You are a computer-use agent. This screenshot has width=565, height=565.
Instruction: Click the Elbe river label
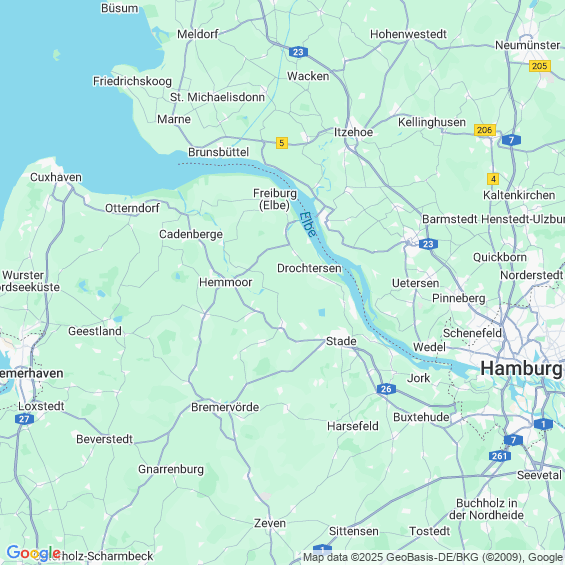point(308,224)
